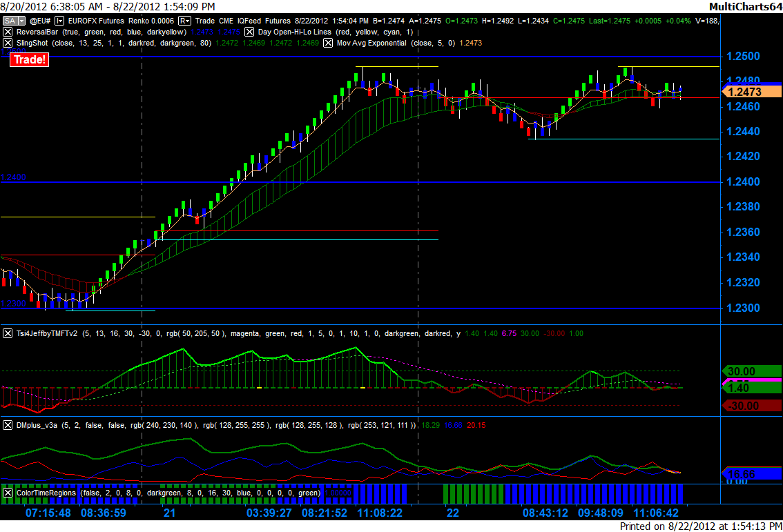Click the day 22 time axis label

[453, 513]
